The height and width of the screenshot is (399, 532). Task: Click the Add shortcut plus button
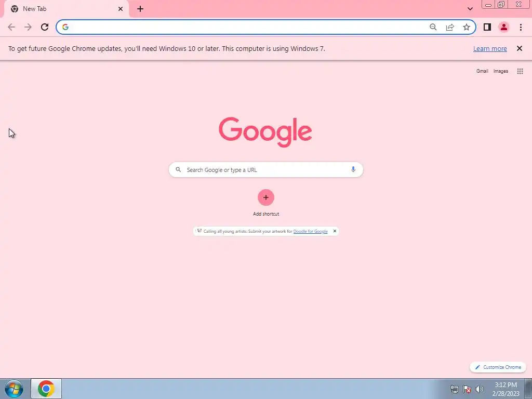point(266,197)
